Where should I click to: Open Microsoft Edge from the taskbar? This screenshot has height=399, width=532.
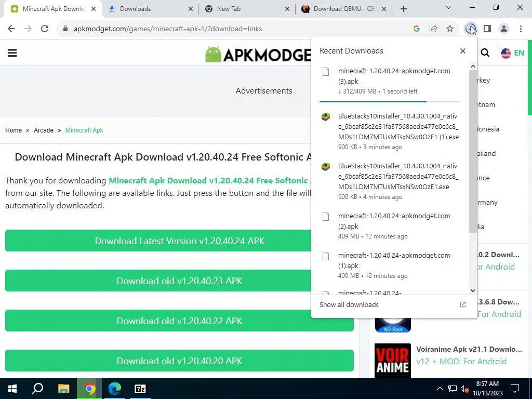[x=115, y=389]
